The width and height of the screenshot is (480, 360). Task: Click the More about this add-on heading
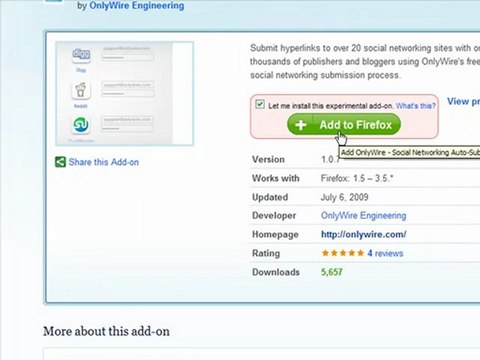pos(106,331)
